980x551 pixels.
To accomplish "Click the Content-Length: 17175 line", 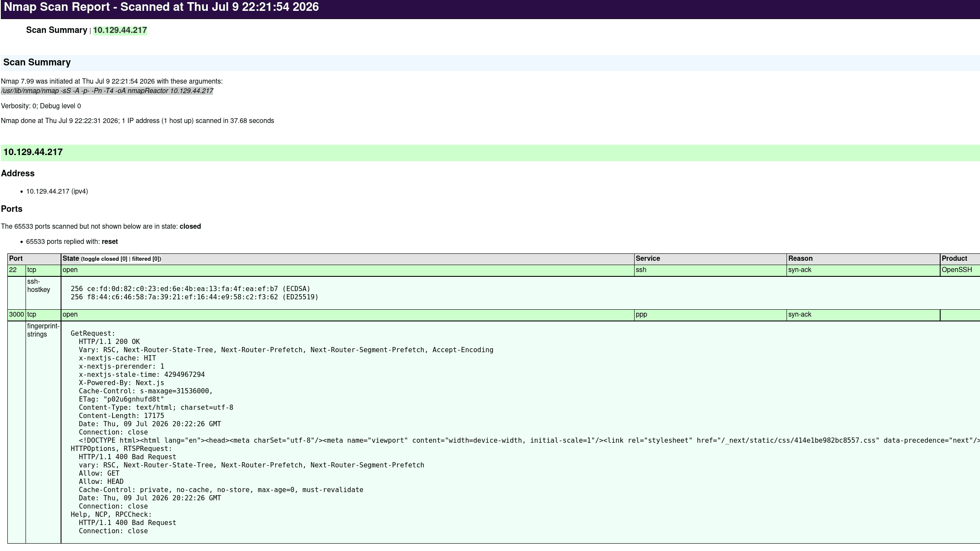I will (121, 416).
